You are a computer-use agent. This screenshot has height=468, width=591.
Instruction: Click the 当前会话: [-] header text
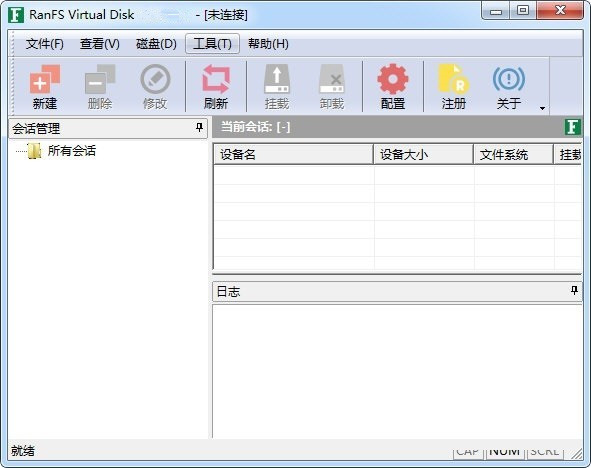(x=255, y=127)
